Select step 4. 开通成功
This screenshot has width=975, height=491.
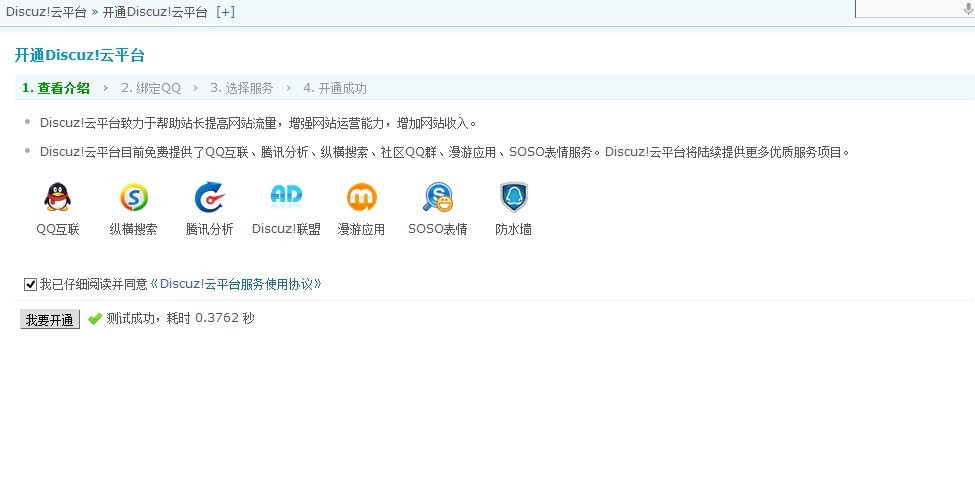click(335, 88)
